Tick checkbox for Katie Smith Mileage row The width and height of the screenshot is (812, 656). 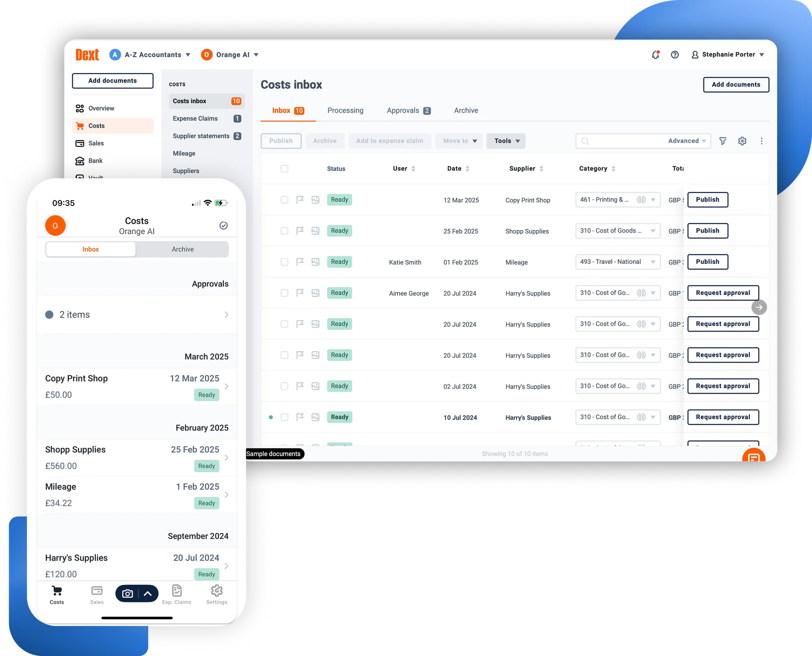(x=285, y=262)
